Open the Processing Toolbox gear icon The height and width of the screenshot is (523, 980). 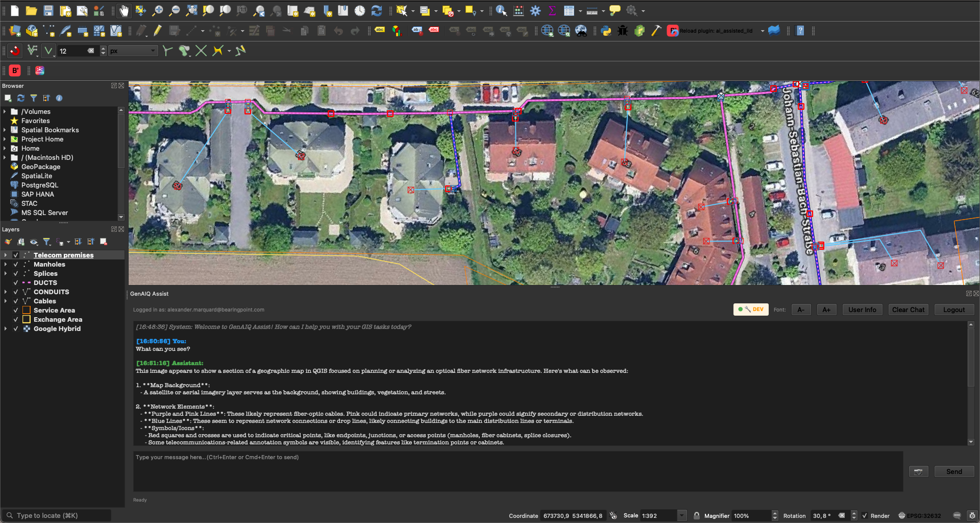535,11
